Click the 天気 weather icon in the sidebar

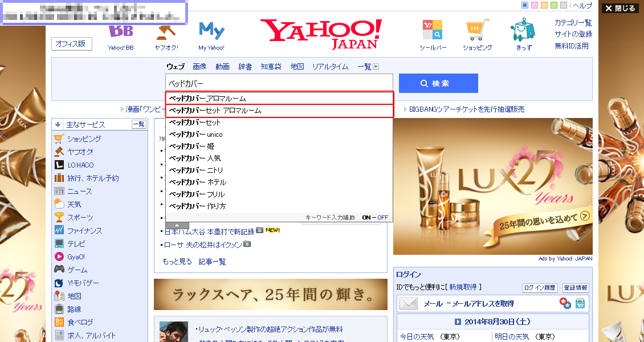click(x=59, y=204)
